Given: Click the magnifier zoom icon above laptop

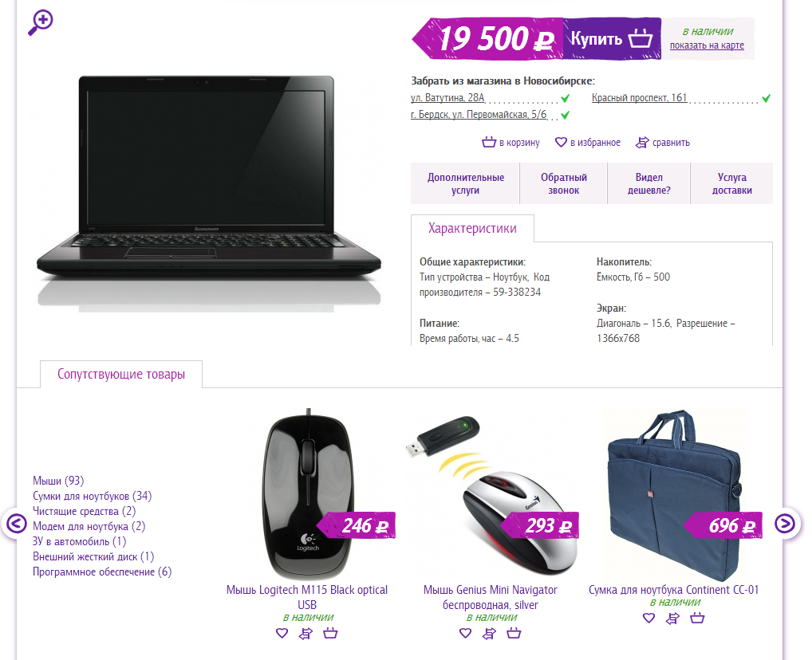Looking at the screenshot, I should click(x=41, y=23).
